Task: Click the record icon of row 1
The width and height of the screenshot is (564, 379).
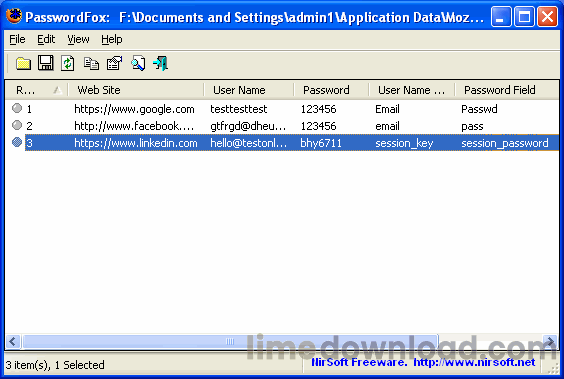Action: [17, 108]
